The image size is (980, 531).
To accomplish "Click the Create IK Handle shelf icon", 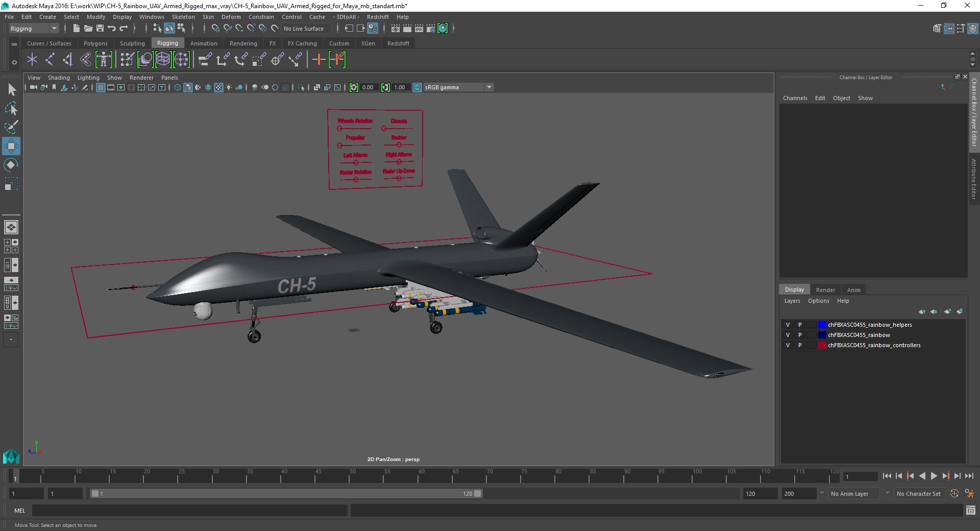I will point(68,60).
